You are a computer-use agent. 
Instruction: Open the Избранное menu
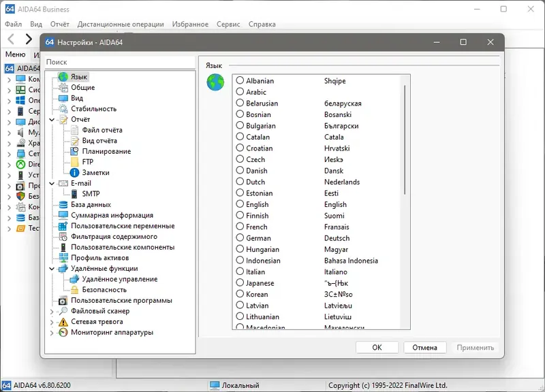190,24
